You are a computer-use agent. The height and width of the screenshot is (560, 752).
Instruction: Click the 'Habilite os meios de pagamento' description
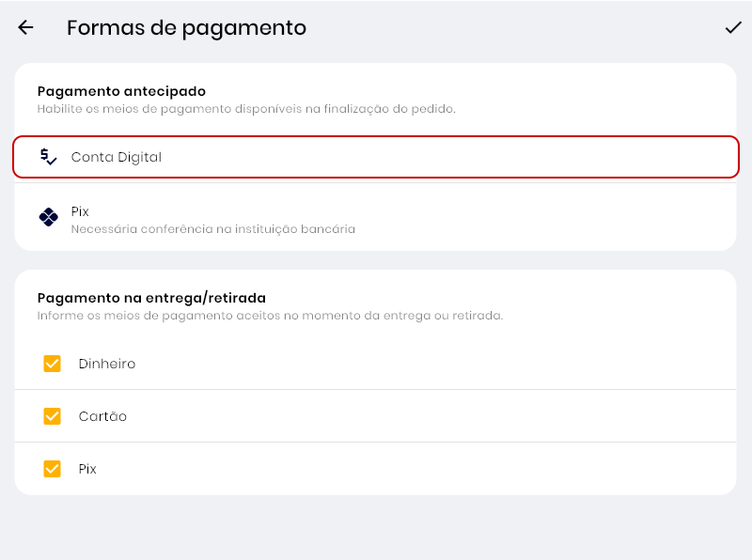[x=246, y=109]
